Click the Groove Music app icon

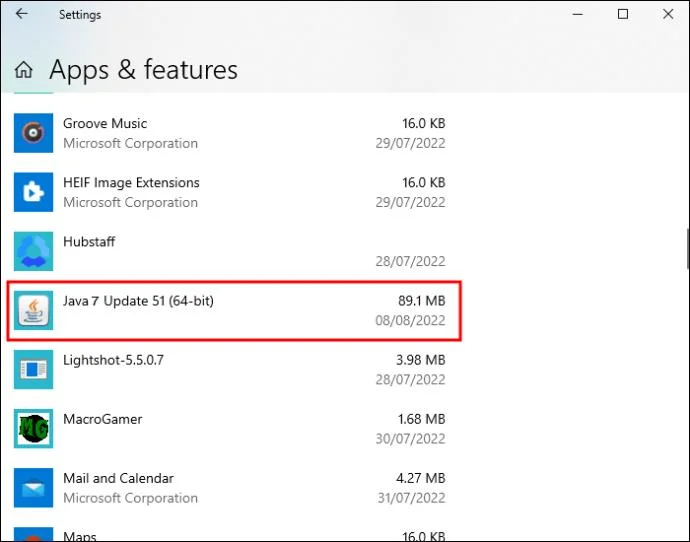[x=33, y=133]
